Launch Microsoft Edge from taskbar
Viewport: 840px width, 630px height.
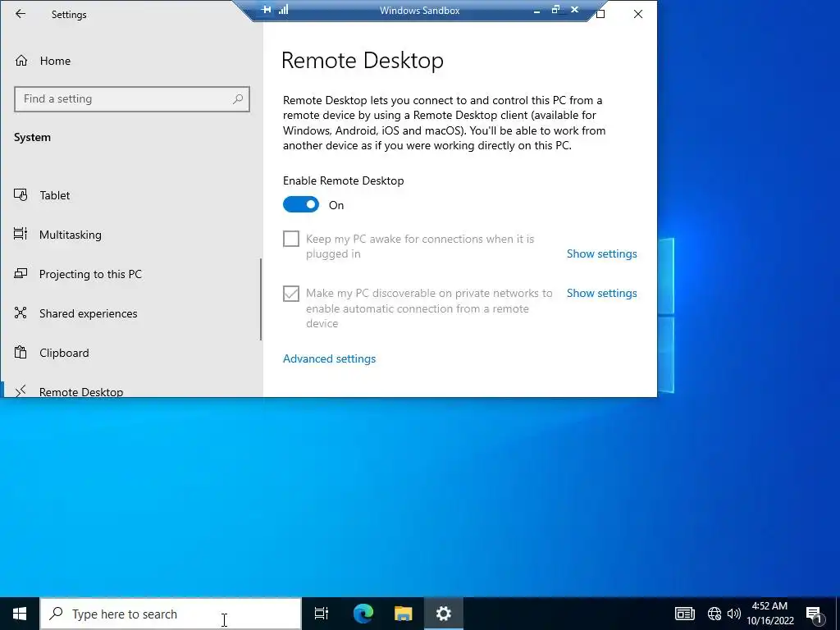(363, 614)
